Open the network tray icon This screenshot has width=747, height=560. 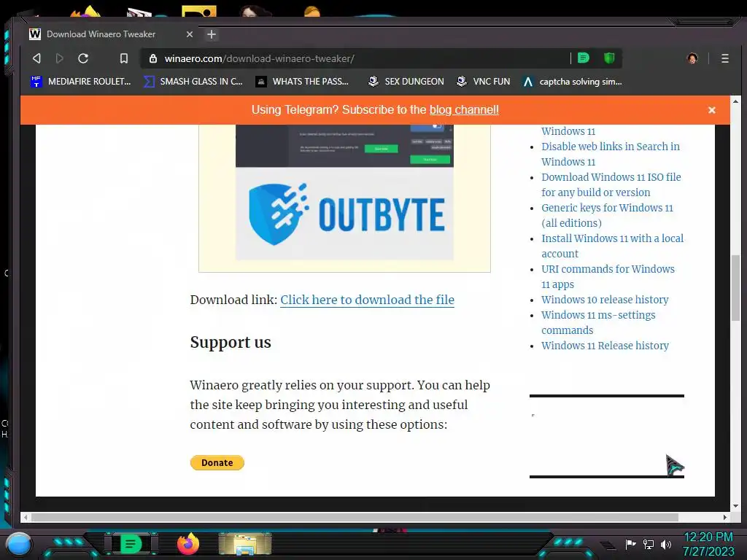coord(649,544)
